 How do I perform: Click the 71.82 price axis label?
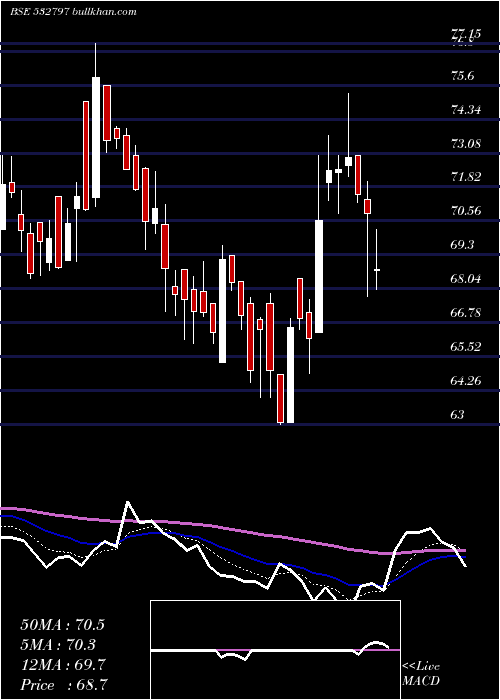(x=466, y=177)
